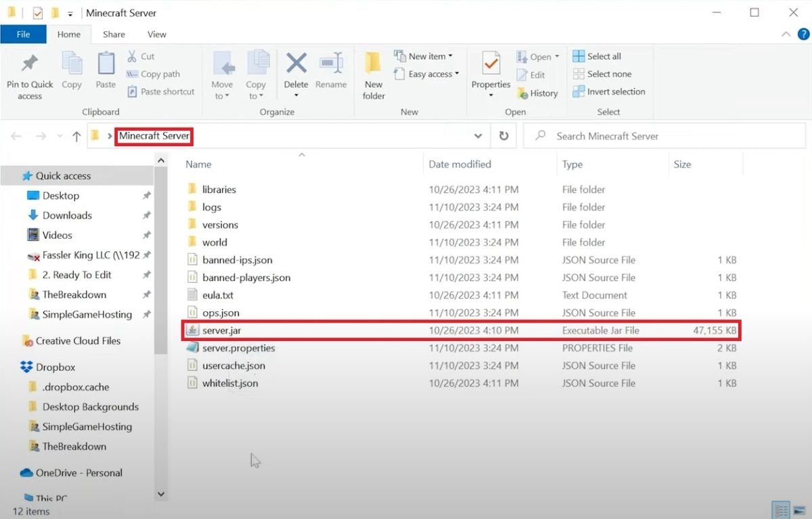812x519 pixels.
Task: Open the Easy access dropdown
Action: pyautogui.click(x=457, y=74)
